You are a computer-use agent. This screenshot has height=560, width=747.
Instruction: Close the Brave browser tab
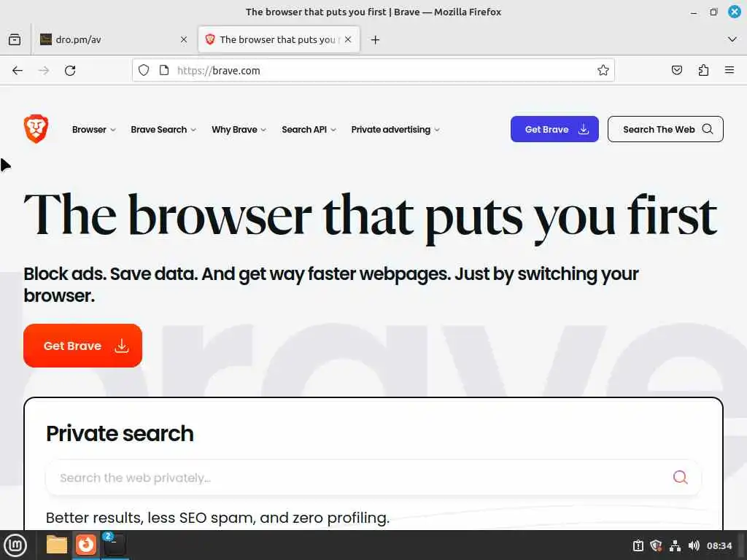point(348,39)
